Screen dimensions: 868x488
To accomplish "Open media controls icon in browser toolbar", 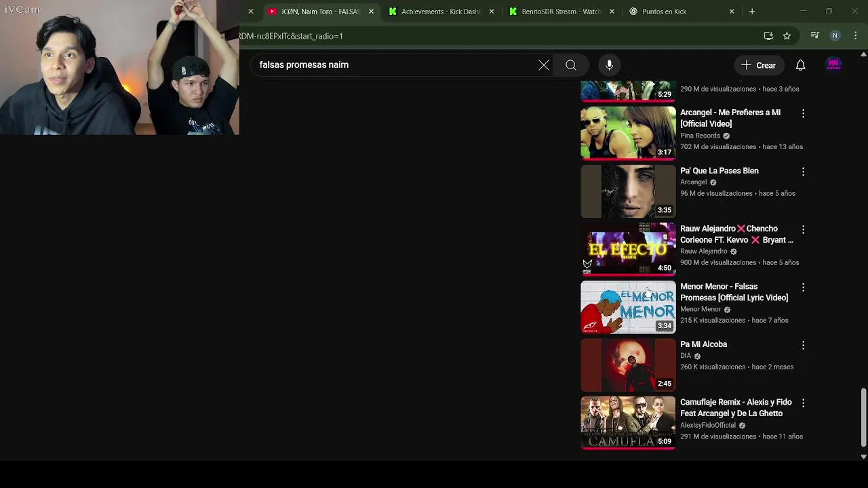I will coord(815,36).
